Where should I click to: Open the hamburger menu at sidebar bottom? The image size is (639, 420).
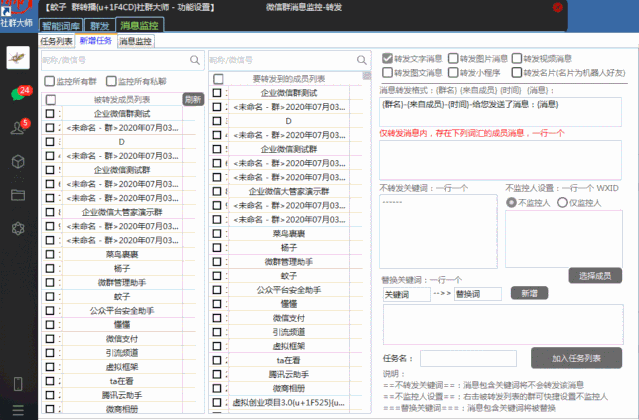click(18, 410)
